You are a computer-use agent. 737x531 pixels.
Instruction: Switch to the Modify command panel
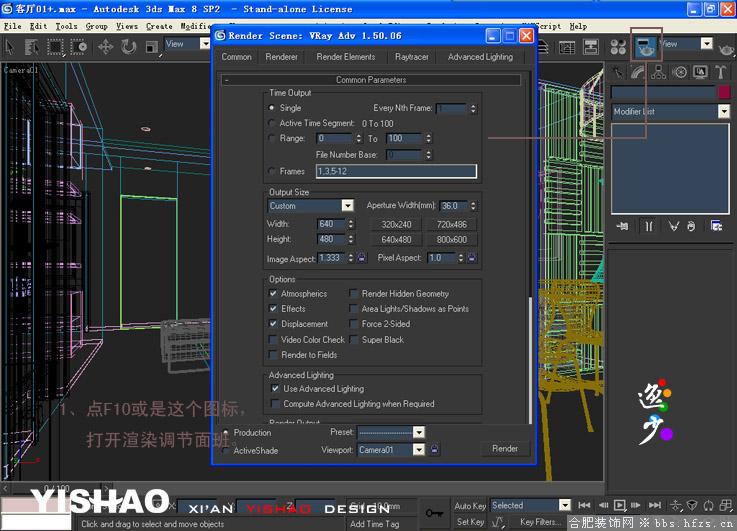tap(638, 72)
